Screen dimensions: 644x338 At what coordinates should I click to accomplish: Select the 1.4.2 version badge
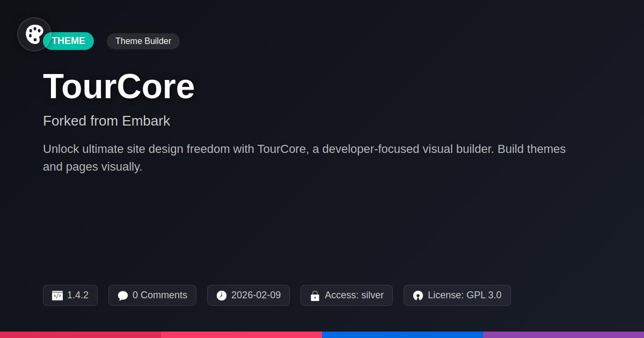click(x=70, y=295)
